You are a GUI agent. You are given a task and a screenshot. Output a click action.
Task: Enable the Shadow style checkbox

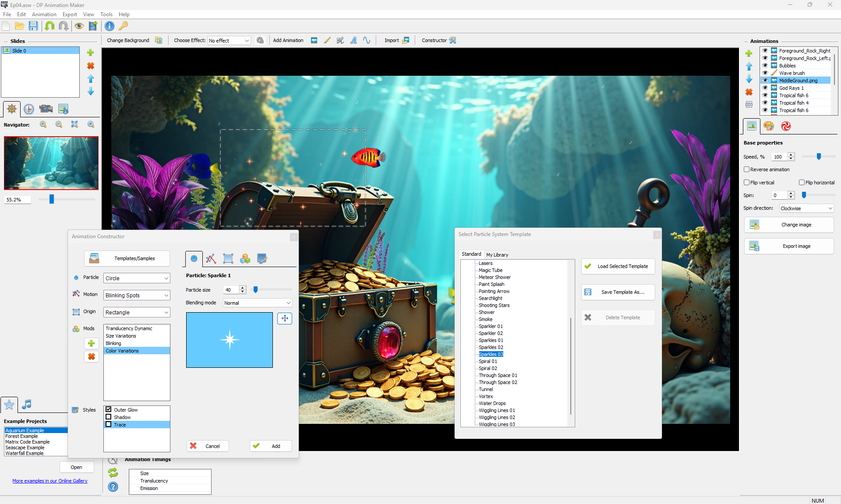tap(109, 417)
